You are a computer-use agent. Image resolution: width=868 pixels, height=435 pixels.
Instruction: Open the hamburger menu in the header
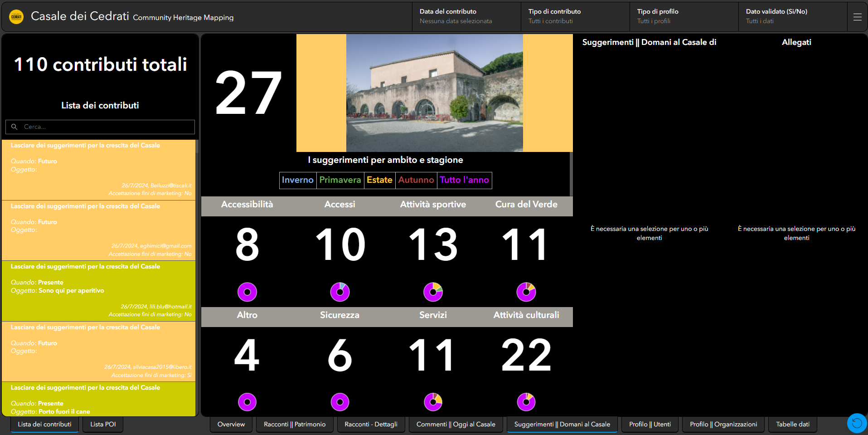857,17
